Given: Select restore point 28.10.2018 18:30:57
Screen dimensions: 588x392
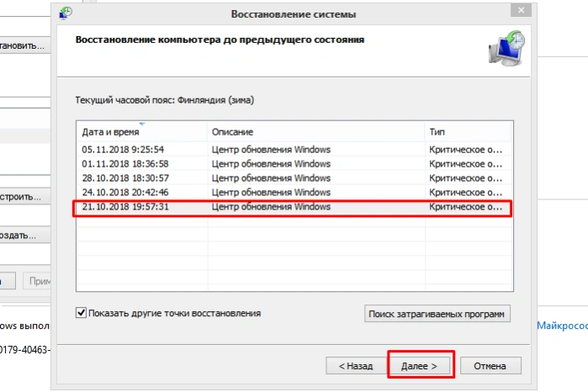Looking at the screenshot, I should point(294,177).
